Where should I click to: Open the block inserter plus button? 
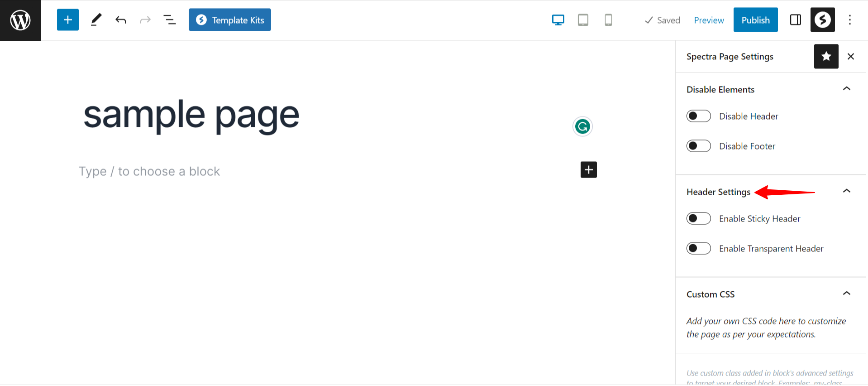(x=68, y=20)
